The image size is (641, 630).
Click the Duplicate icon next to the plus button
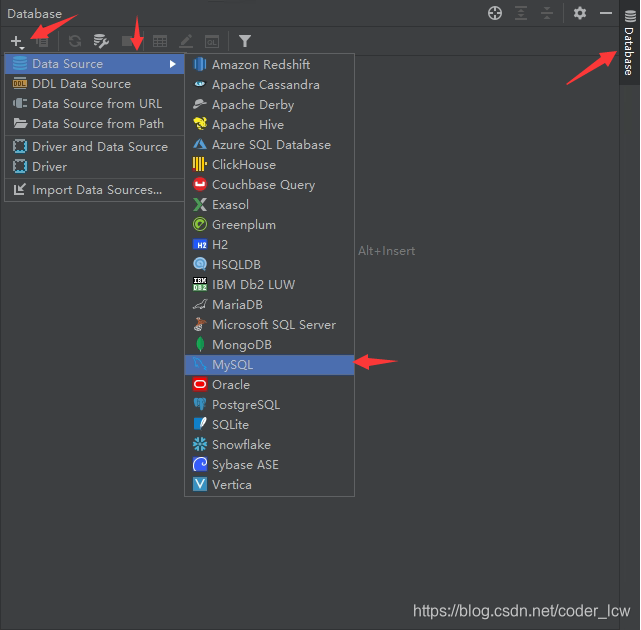click(x=42, y=42)
